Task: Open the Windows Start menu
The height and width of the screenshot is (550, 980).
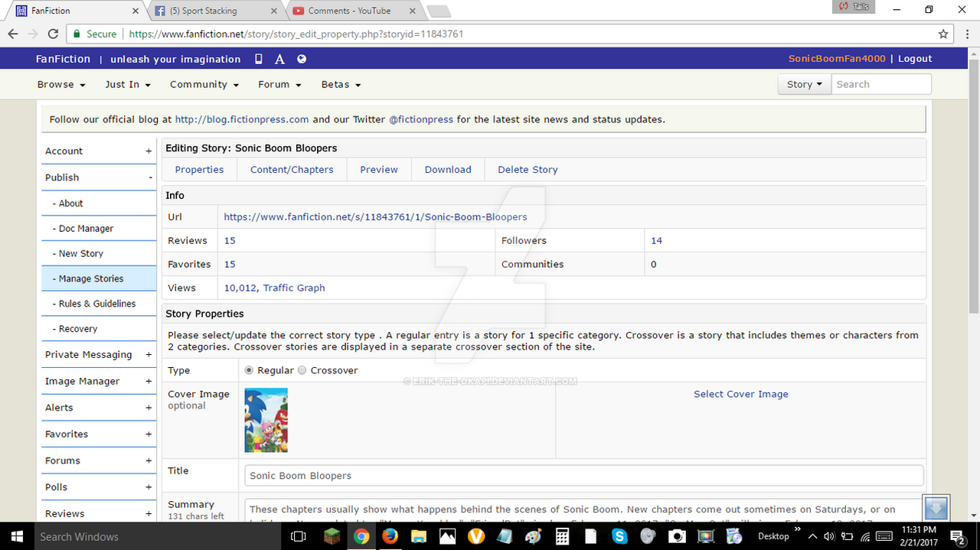Action: click(x=15, y=536)
